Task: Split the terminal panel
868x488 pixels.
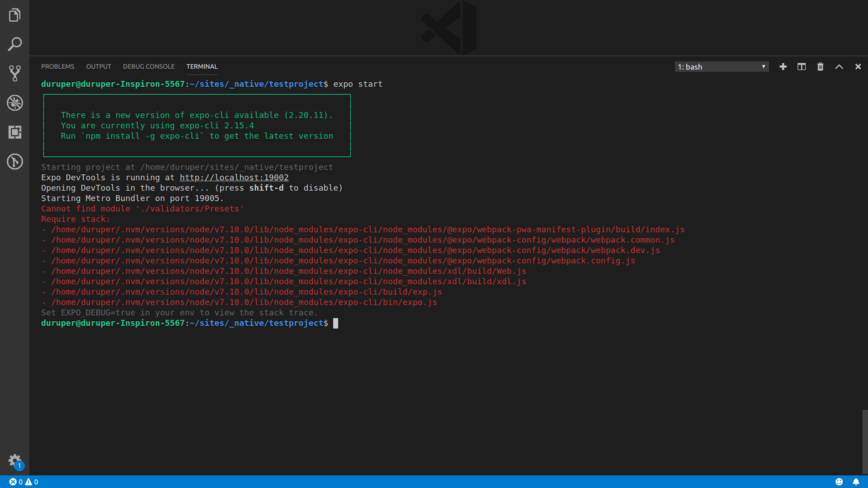Action: 802,67
